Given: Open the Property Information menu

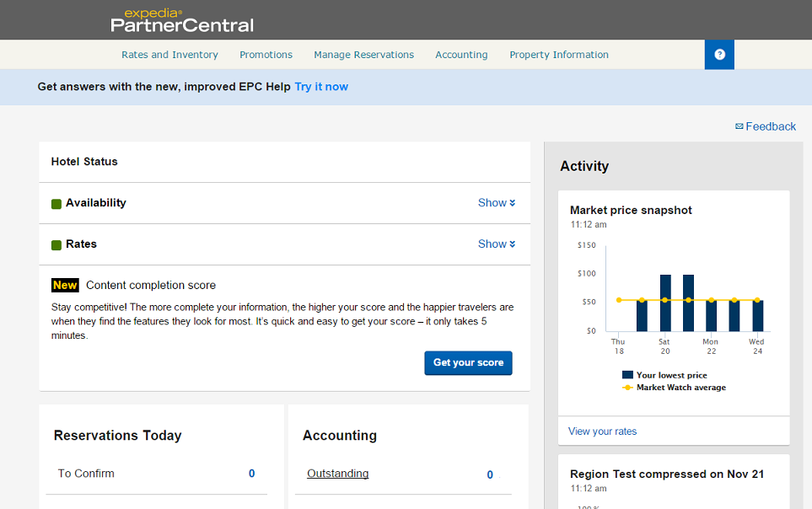Looking at the screenshot, I should (559, 55).
